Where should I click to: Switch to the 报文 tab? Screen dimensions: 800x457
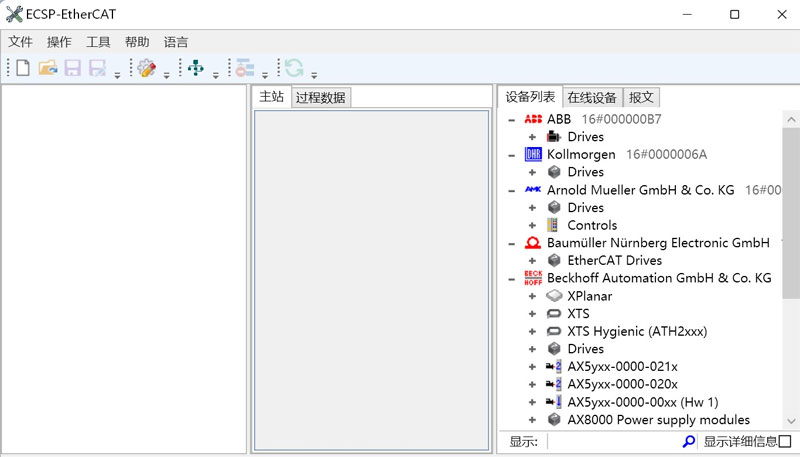[641, 97]
